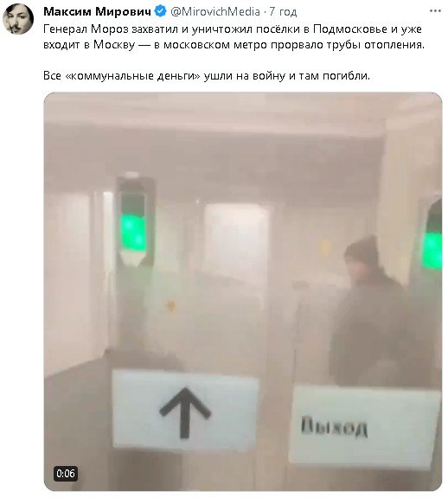Click the phrase московском метро in tweet
Screen dimensions: 448x498
(217, 45)
